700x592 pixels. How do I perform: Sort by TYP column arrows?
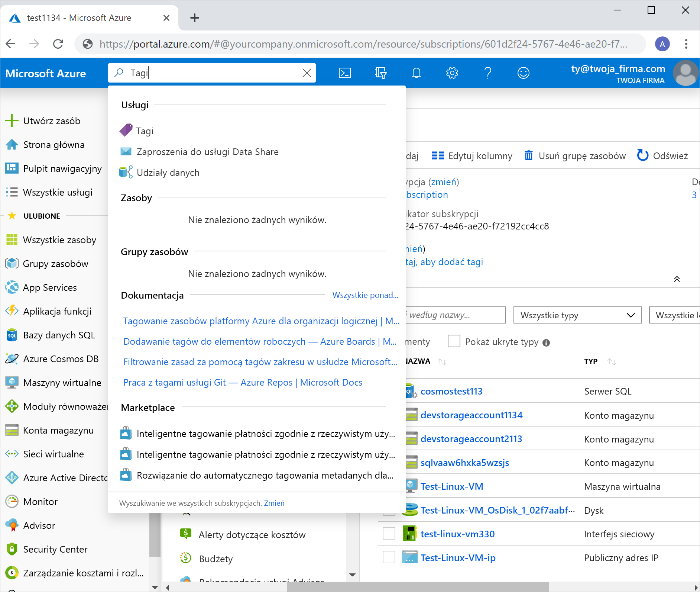pos(612,361)
